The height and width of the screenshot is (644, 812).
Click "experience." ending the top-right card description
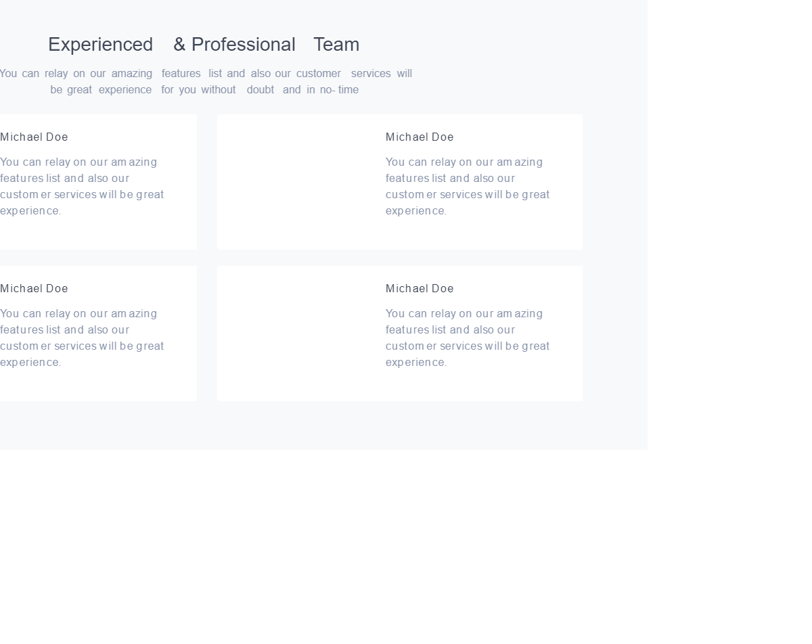[x=416, y=211]
